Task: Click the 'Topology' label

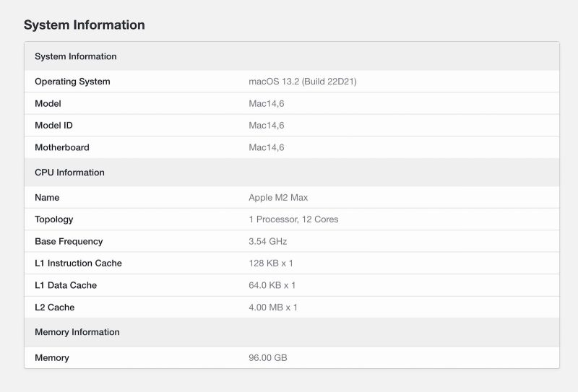Action: tap(53, 219)
